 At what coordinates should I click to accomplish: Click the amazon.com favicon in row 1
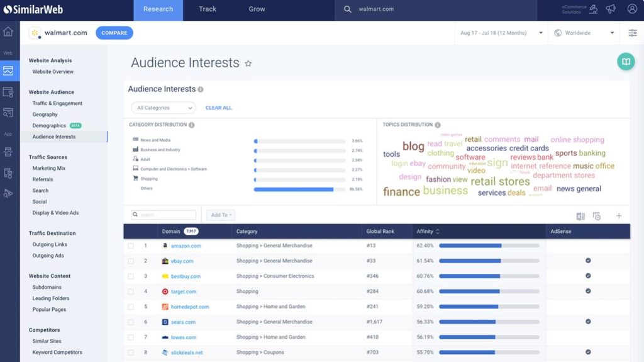[165, 246]
